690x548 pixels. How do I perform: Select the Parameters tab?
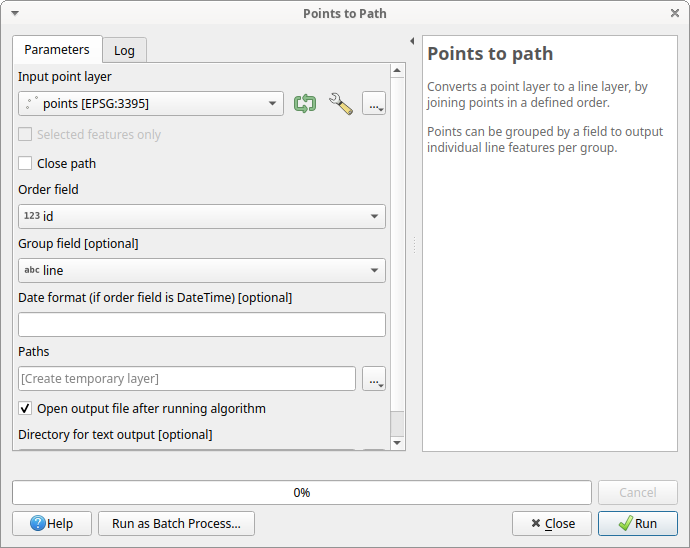57,49
